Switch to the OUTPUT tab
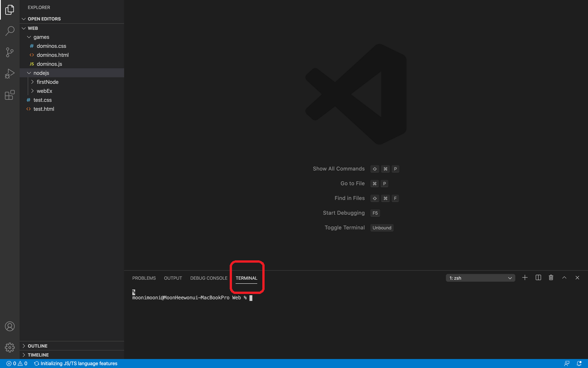 pyautogui.click(x=173, y=278)
